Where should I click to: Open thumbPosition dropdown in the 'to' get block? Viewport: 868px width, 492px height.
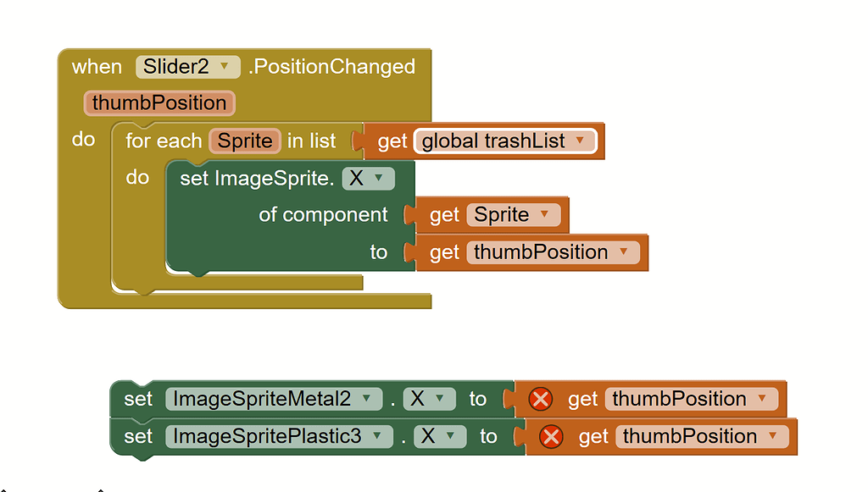[x=625, y=252]
